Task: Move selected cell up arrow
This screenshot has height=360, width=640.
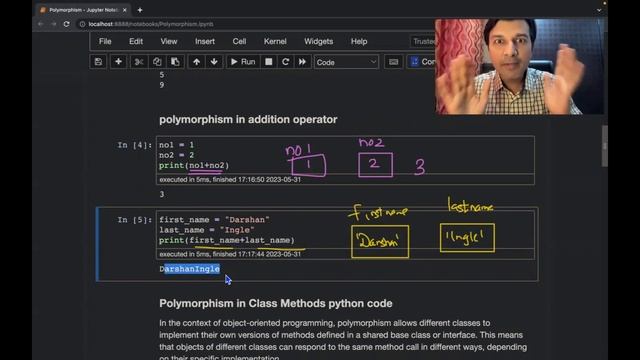Action: [x=196, y=62]
